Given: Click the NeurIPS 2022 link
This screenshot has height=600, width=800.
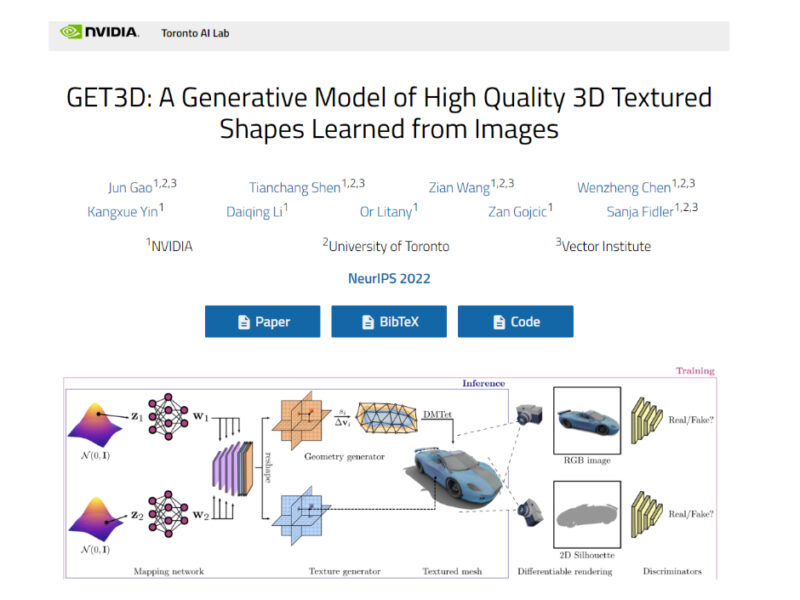Looking at the screenshot, I should coord(389,279).
